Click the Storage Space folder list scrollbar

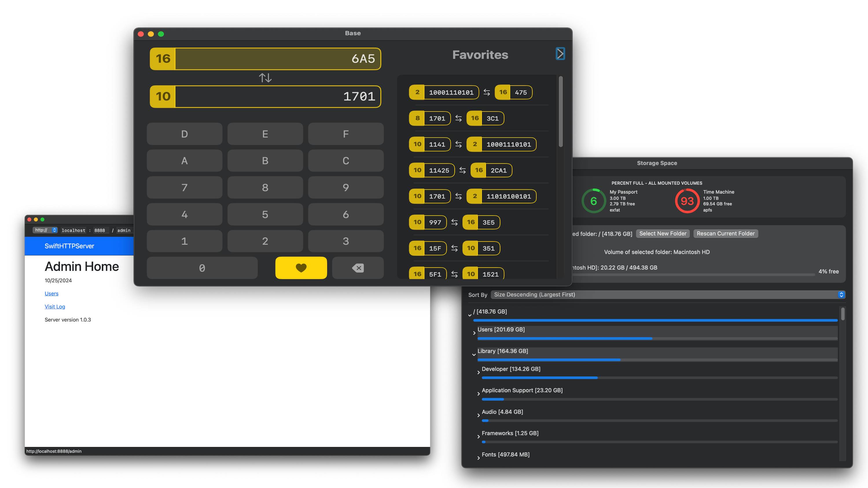842,314
